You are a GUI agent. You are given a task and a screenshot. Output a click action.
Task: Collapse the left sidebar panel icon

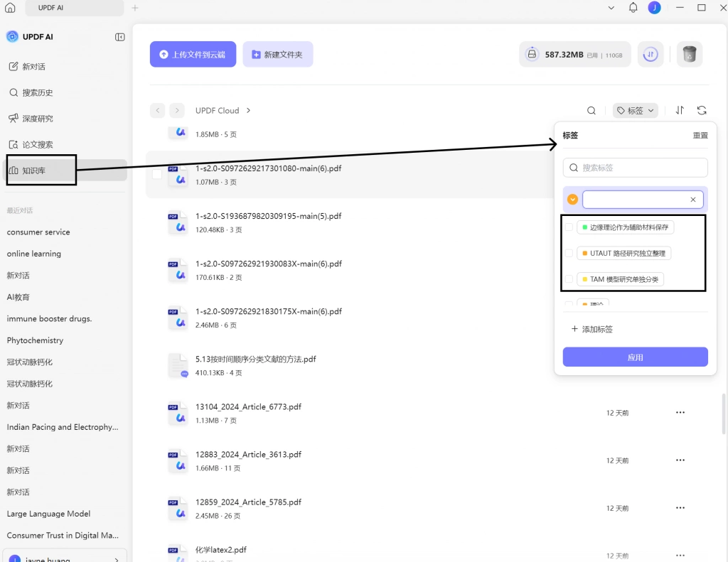click(x=119, y=37)
